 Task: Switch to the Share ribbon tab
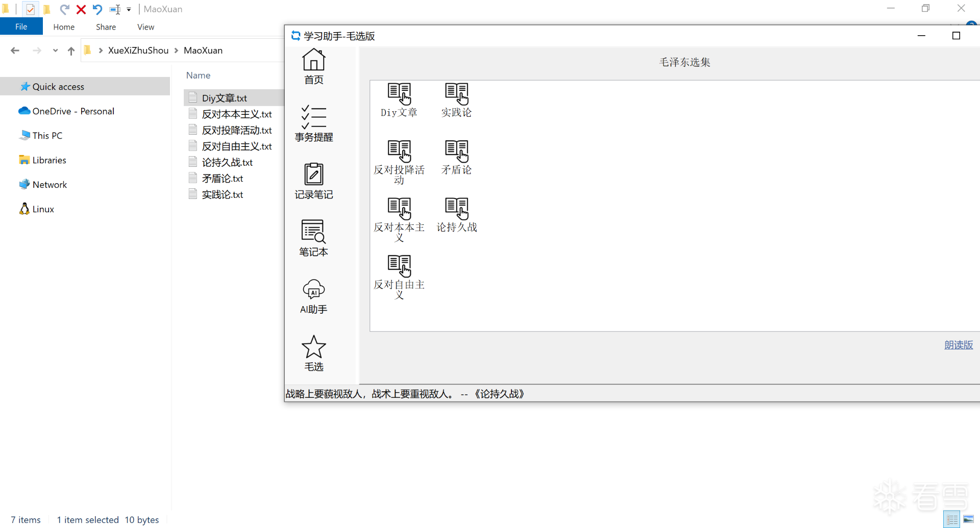click(x=106, y=27)
